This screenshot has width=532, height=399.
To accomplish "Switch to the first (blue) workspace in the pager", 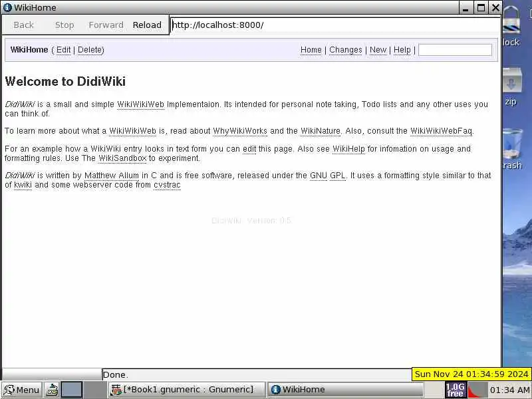I will [72, 390].
